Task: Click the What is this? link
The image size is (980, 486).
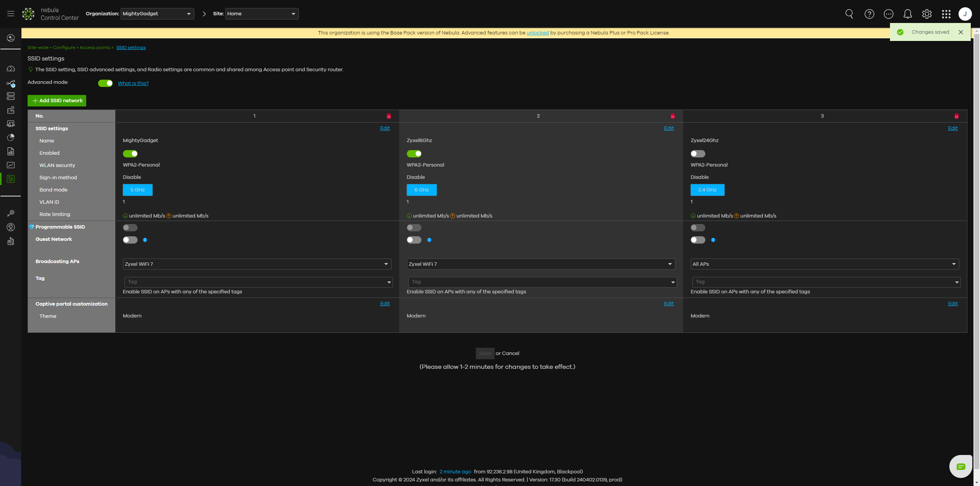Action: click(133, 83)
